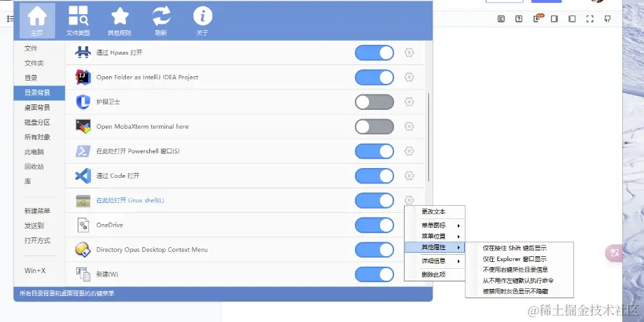Disable the OneDrive toggle
Screen dimensions: 644x322
374,225
